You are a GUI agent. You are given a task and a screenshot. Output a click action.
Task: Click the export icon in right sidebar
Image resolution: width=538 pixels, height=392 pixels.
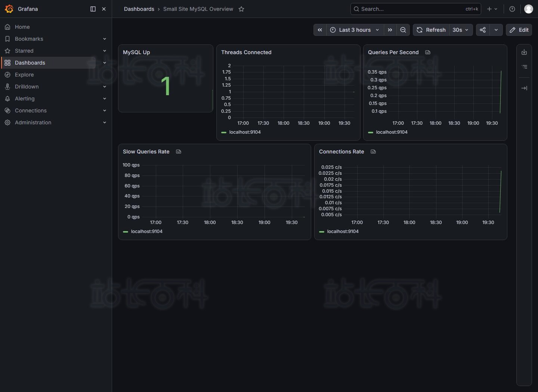point(524,52)
